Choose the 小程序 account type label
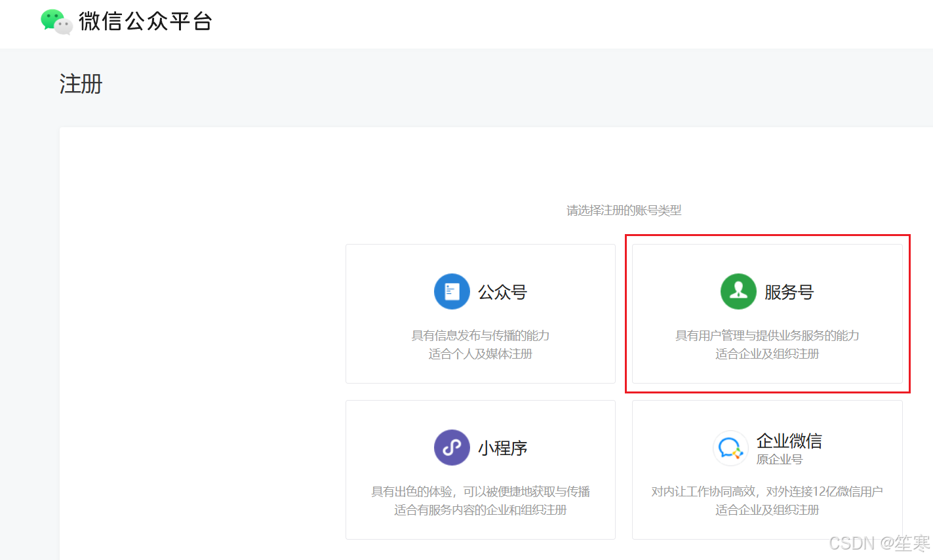Image resolution: width=933 pixels, height=560 pixels. 502,448
